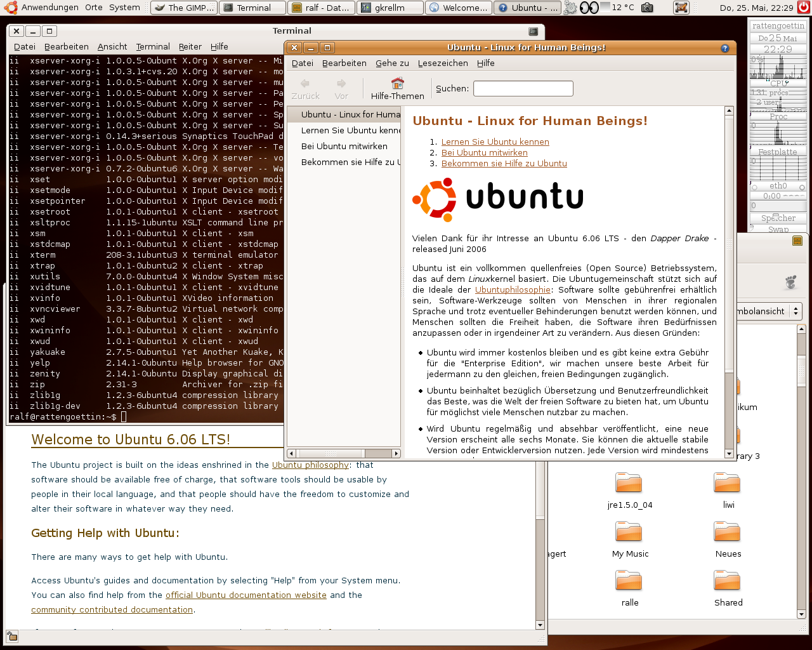Open the help browser's Hilfe menu
This screenshot has height=650, width=812.
[486, 63]
